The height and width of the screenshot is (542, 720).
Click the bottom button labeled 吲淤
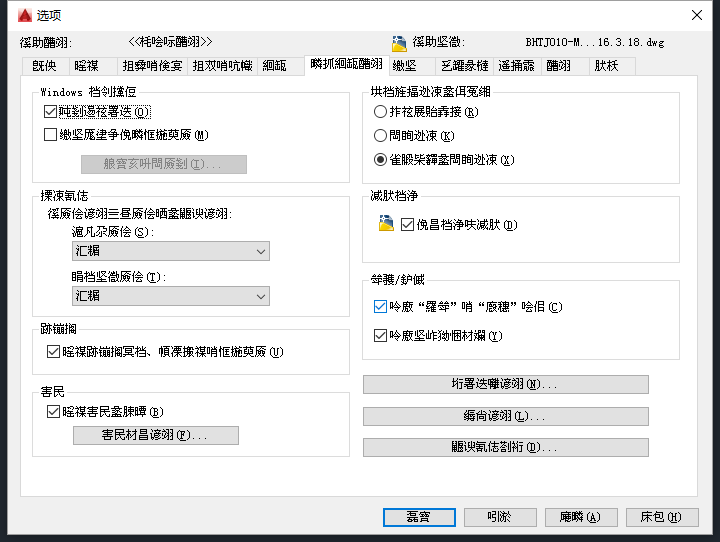coord(500,517)
